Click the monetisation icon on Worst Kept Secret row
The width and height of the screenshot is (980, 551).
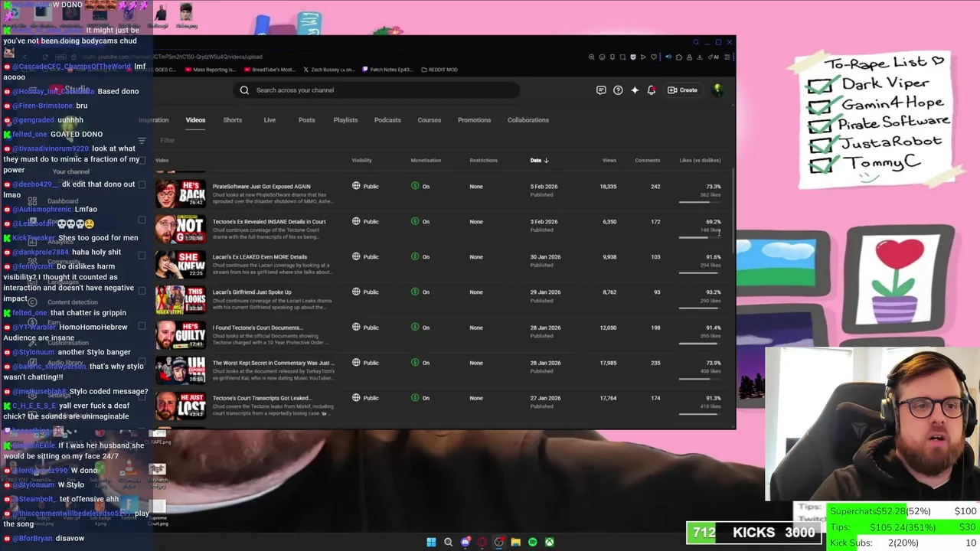point(415,363)
